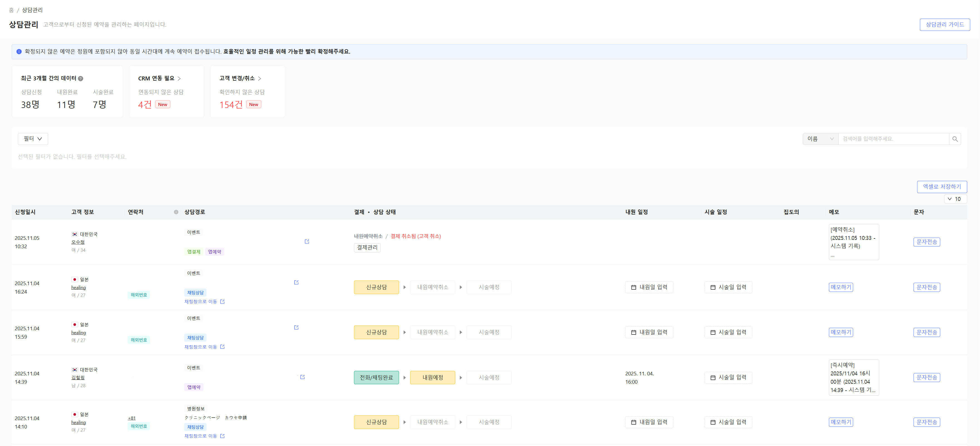Image resolution: width=980 pixels, height=446 pixels.
Task: Click 엑셀로 저장하기 button
Action: click(x=942, y=186)
